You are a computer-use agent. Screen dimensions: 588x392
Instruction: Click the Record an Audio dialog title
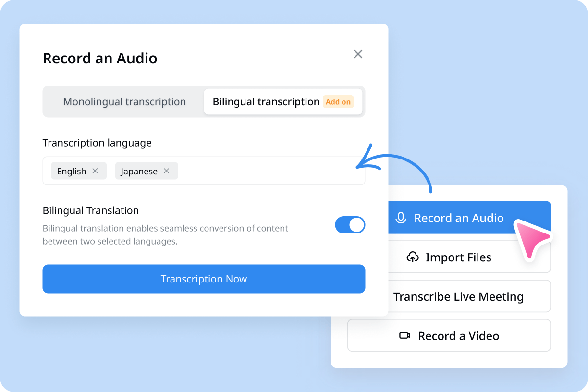pyautogui.click(x=100, y=59)
